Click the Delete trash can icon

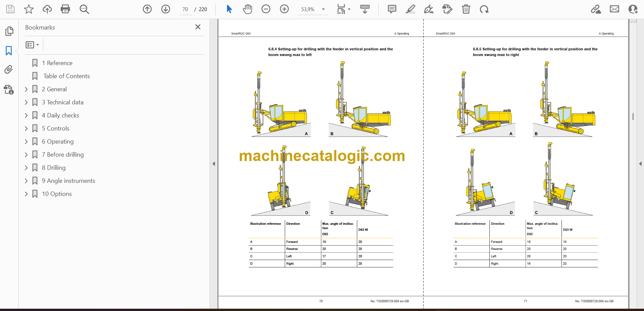point(466,9)
